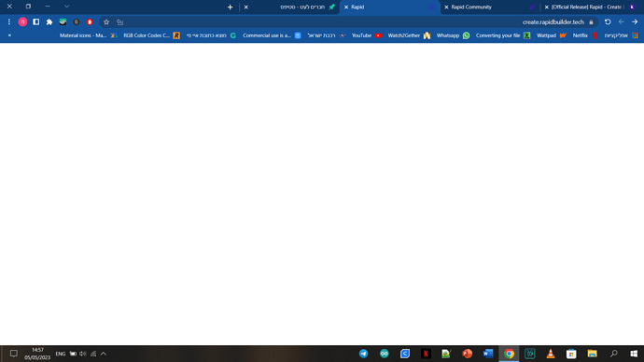The height and width of the screenshot is (362, 644).
Task: Open Word from the taskbar
Action: [x=488, y=354]
